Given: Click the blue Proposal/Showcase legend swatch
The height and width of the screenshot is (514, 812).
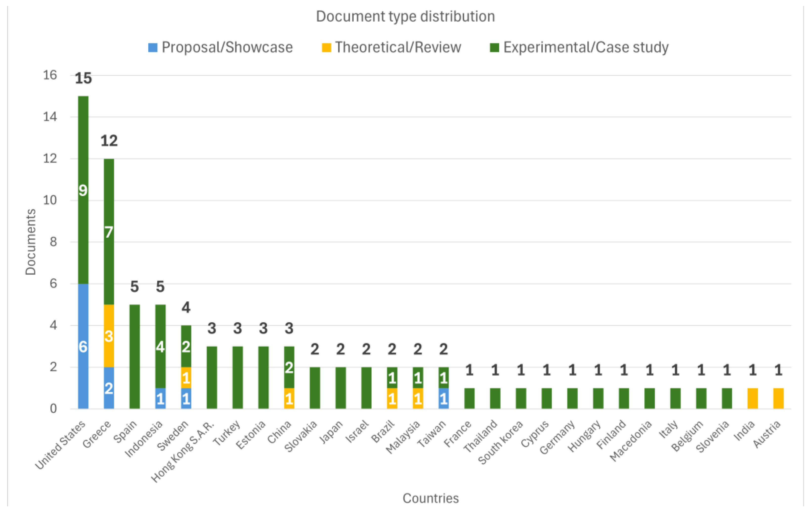Looking at the screenshot, I should coord(153,47).
